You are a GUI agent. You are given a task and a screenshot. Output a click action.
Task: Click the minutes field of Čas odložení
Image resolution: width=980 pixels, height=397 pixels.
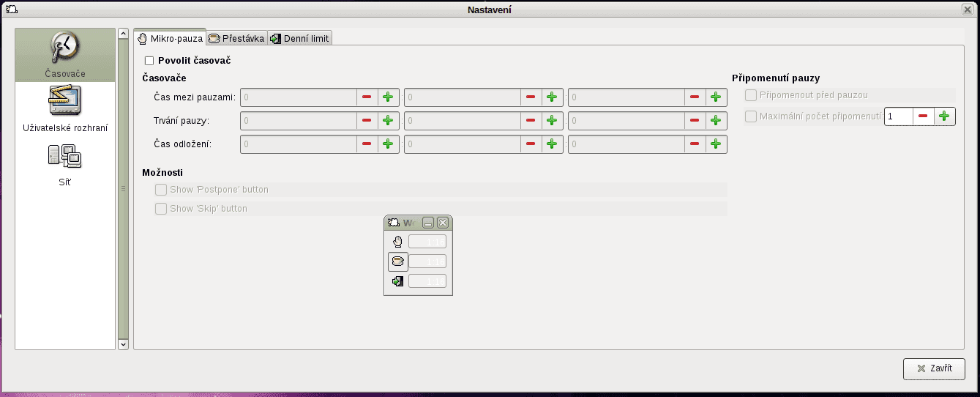pyautogui.click(x=463, y=144)
